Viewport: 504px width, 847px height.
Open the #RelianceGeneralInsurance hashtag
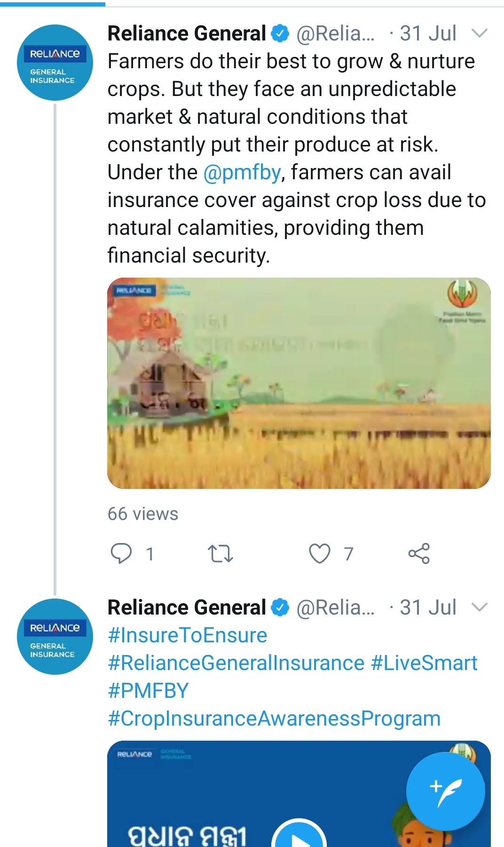tap(236, 663)
